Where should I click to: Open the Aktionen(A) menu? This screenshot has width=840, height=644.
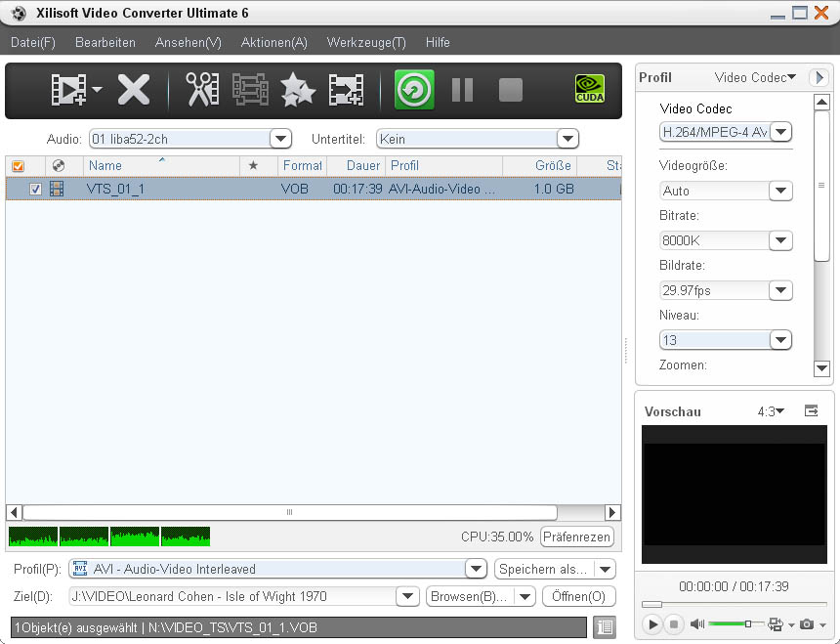[273, 42]
